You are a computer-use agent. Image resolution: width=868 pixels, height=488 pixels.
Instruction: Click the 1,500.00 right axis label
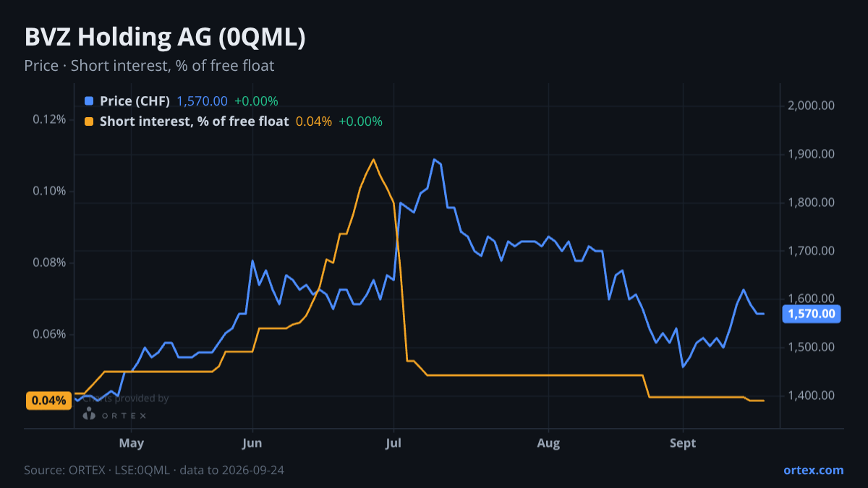click(x=812, y=347)
